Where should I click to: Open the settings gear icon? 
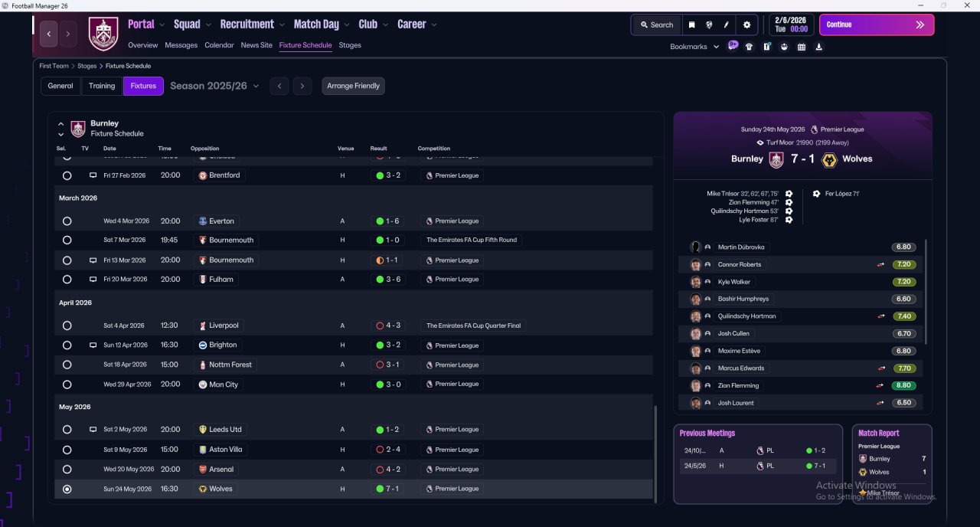tap(746, 25)
